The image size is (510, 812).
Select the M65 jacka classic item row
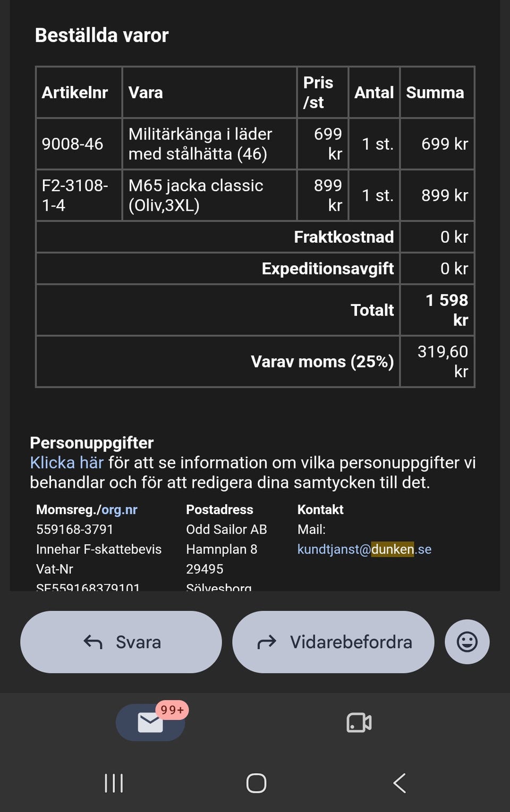pyautogui.click(x=255, y=195)
